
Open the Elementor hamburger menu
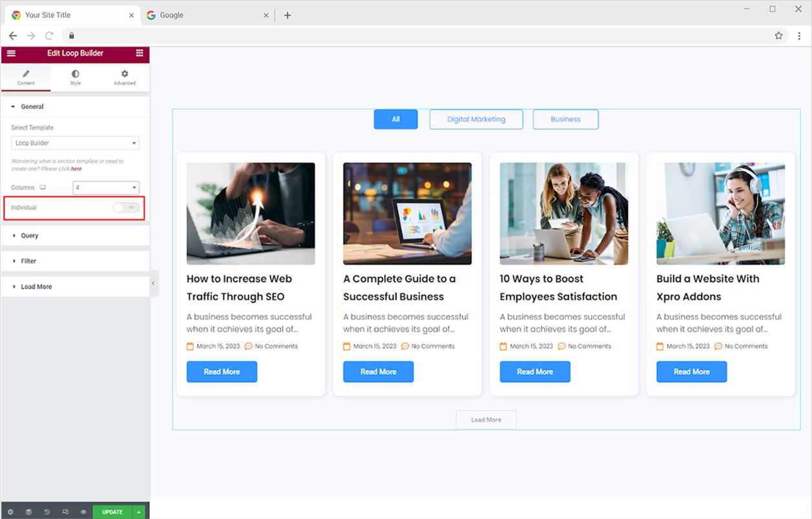click(x=11, y=54)
